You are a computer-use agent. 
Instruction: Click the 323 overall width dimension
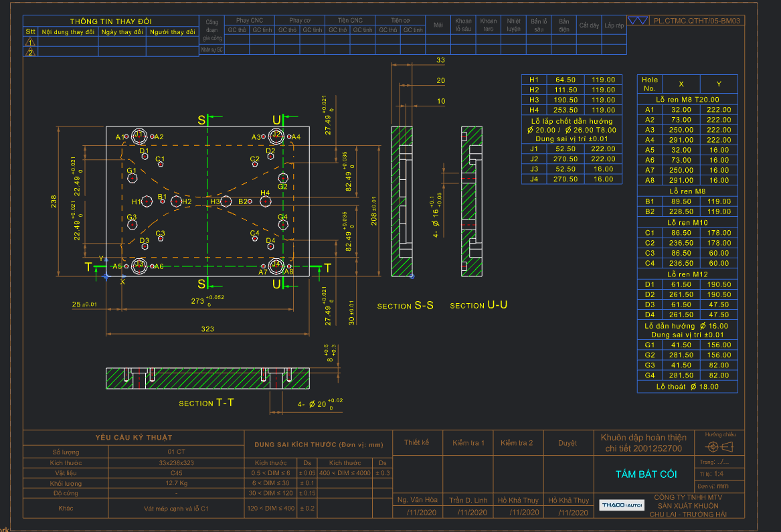coord(207,329)
